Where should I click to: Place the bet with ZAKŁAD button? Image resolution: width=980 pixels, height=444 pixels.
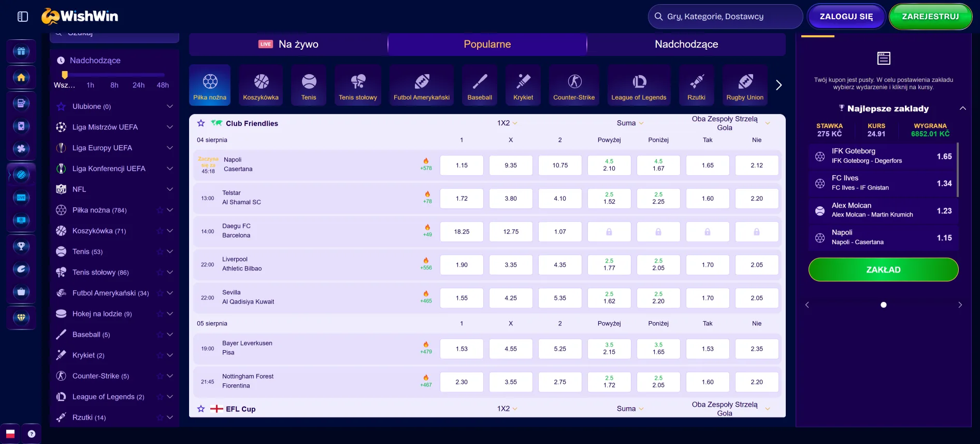(883, 269)
